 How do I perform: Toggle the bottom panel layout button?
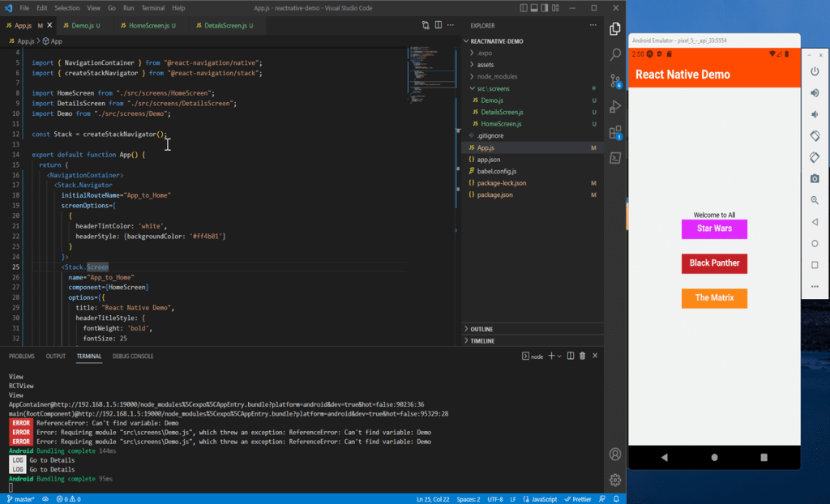534,8
